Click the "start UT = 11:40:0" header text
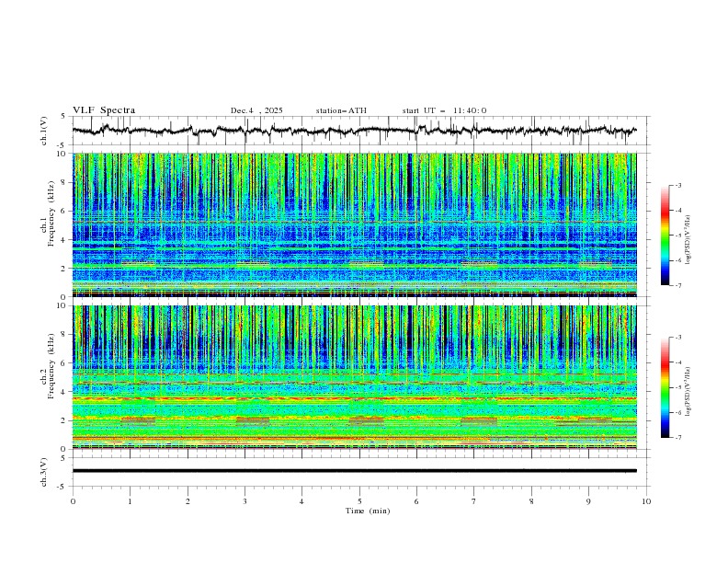The image size is (728, 563). point(444,110)
